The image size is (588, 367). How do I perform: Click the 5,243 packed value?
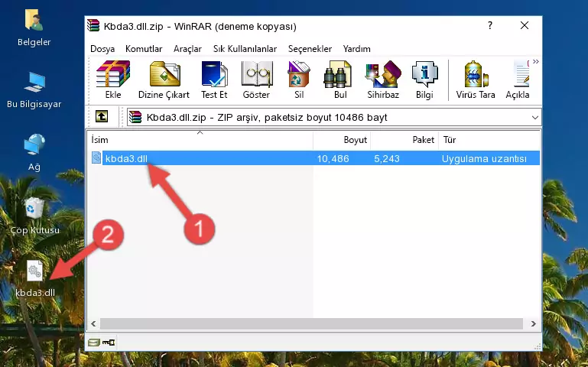(387, 158)
